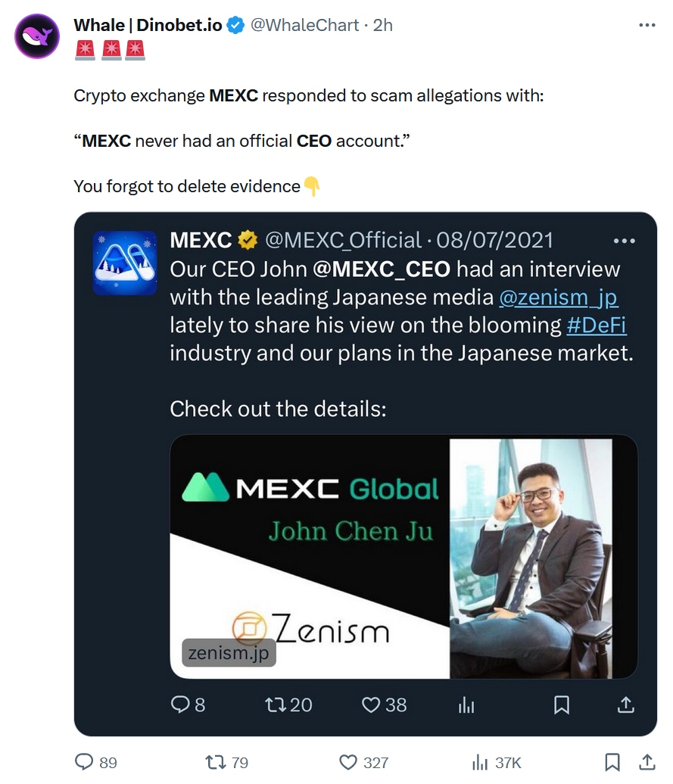Open the John Chen Ju interview image

point(403,555)
